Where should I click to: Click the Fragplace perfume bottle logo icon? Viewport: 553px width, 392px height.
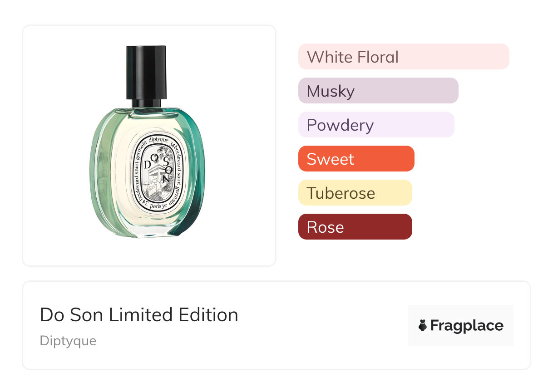pos(423,325)
